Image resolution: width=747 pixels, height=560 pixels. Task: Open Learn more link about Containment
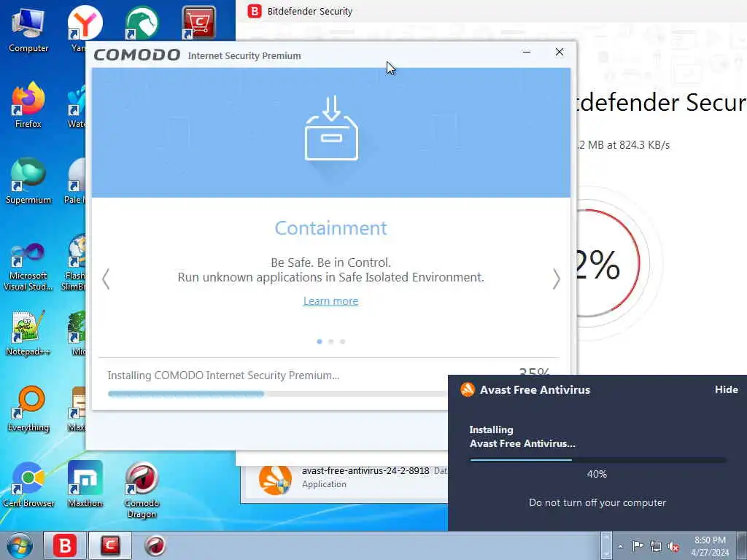coord(330,301)
